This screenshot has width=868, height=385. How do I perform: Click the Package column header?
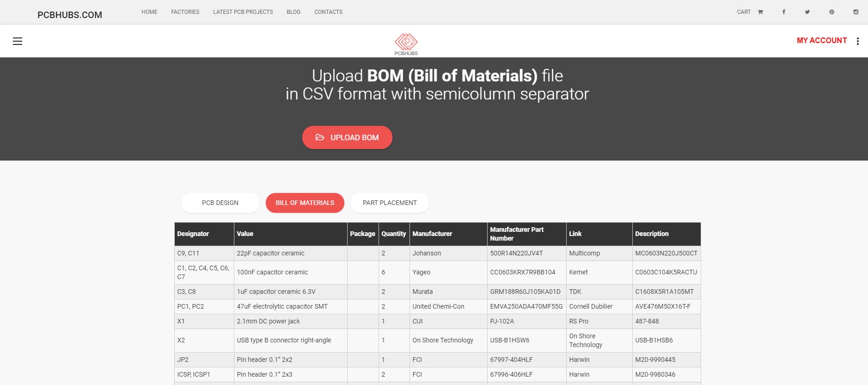363,234
